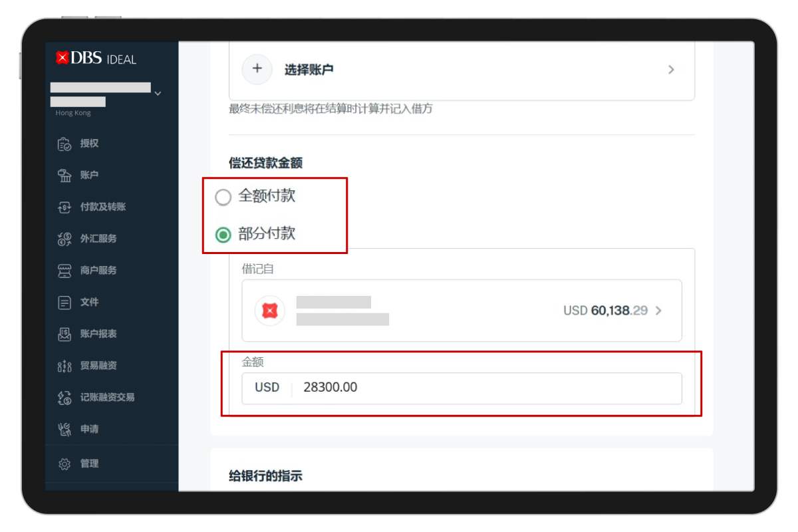Screen dimensions: 798x532
Task: Open the 贸易融资 menu item
Action: click(x=98, y=366)
